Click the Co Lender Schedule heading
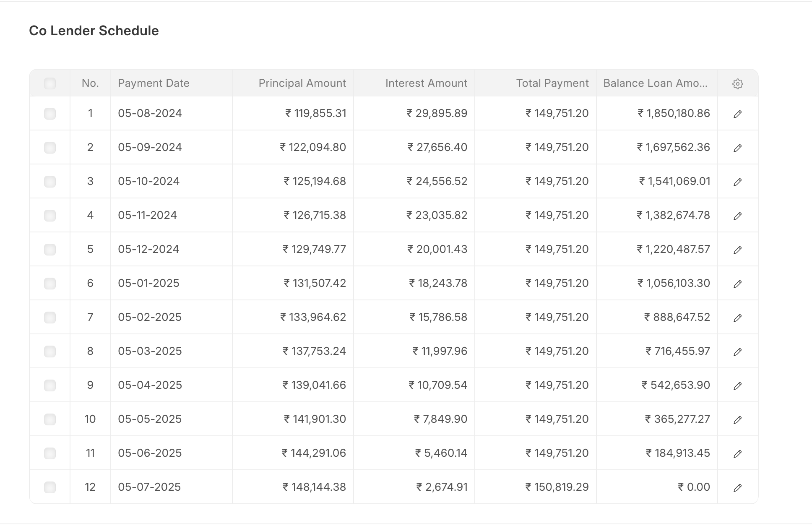Viewport: 812px width, 526px height. pyautogui.click(x=94, y=31)
